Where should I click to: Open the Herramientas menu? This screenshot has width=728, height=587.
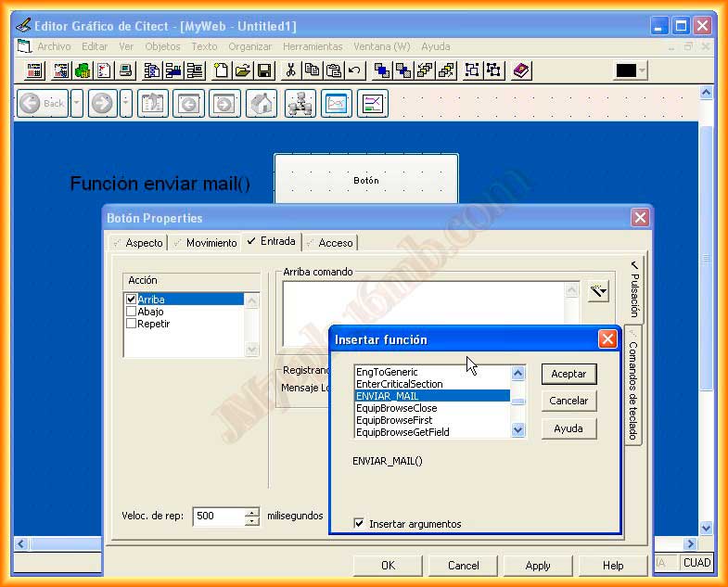pyautogui.click(x=313, y=46)
